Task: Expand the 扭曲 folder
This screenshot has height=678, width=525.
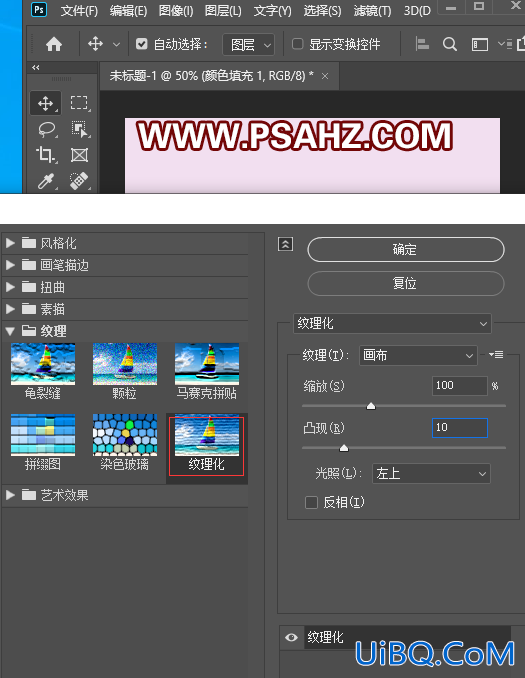Action: pos(10,287)
